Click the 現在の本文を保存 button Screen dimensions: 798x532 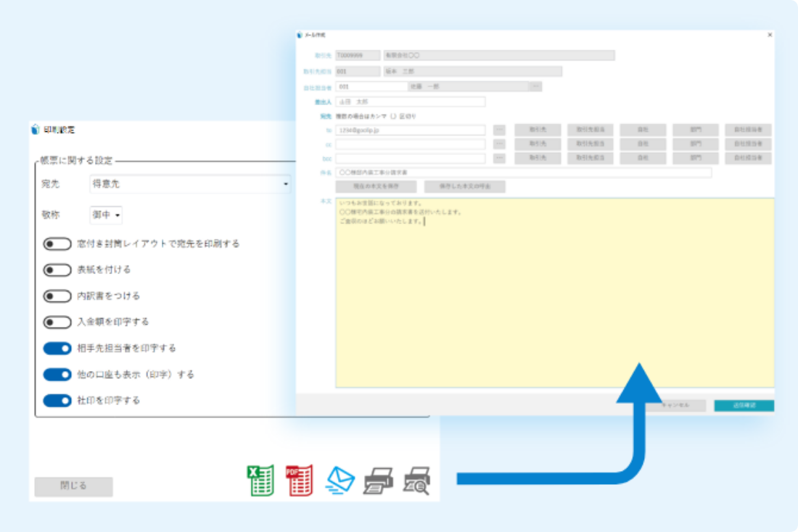376,187
